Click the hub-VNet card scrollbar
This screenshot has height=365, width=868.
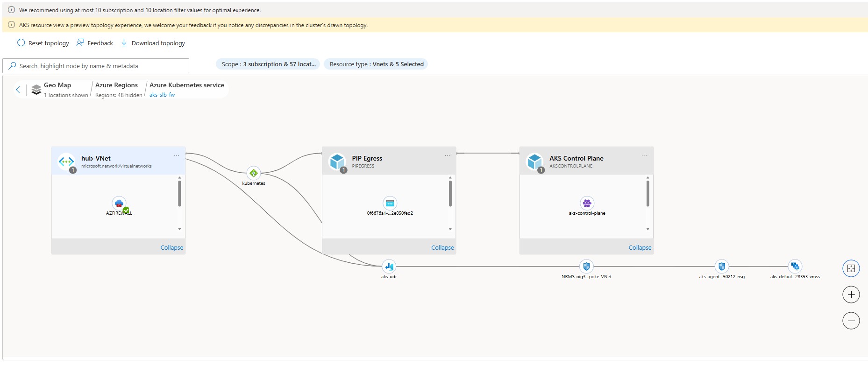[179, 194]
